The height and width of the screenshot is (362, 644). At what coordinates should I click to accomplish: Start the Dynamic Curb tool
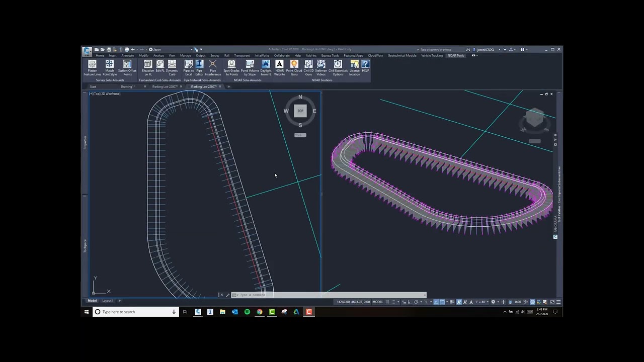pos(172,68)
